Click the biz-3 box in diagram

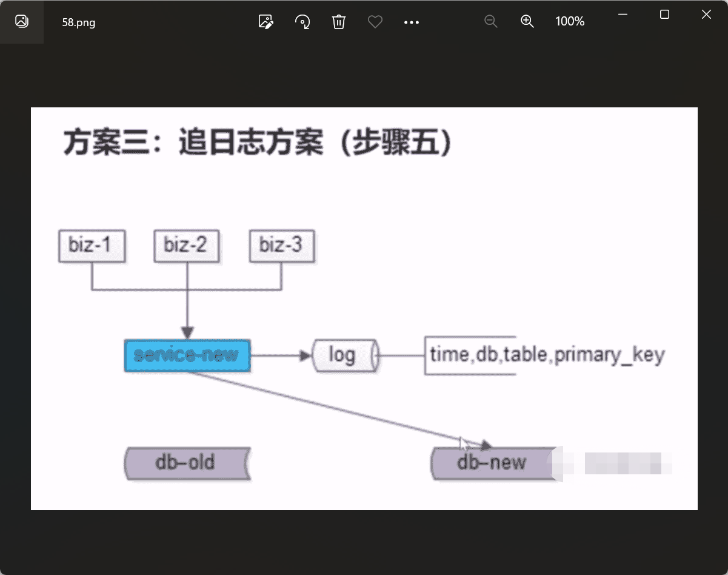(x=282, y=246)
